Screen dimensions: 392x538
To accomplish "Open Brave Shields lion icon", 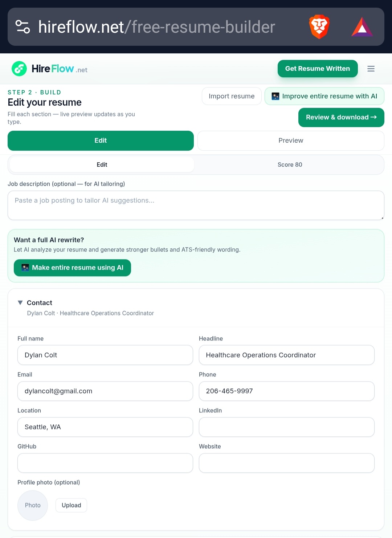I will pos(319,27).
